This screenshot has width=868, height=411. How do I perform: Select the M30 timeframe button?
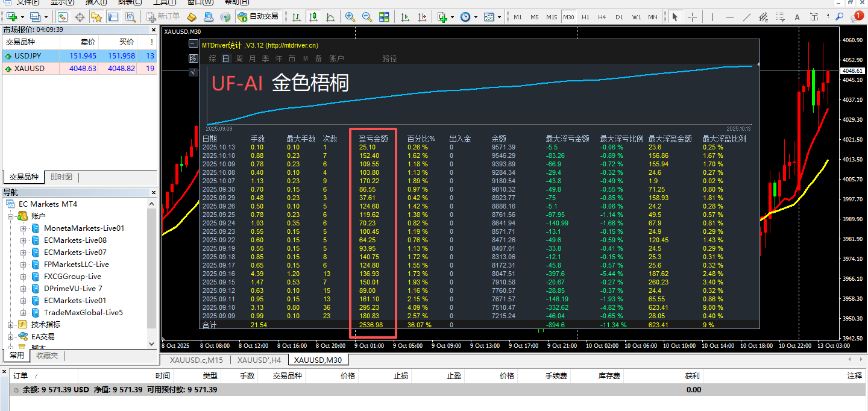point(568,17)
